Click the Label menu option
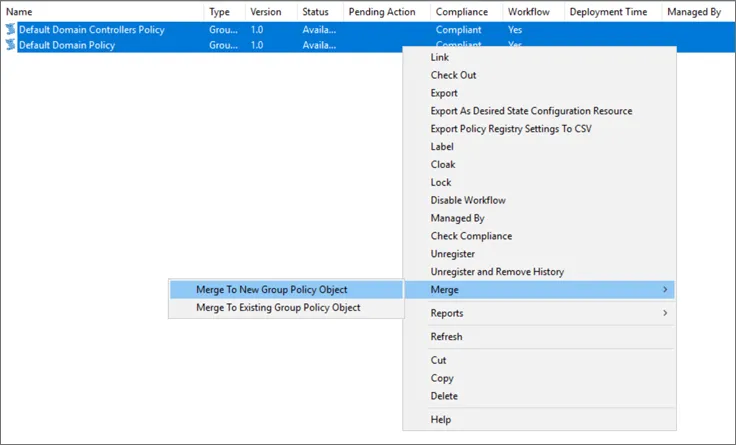Image resolution: width=736 pixels, height=445 pixels. [x=442, y=146]
